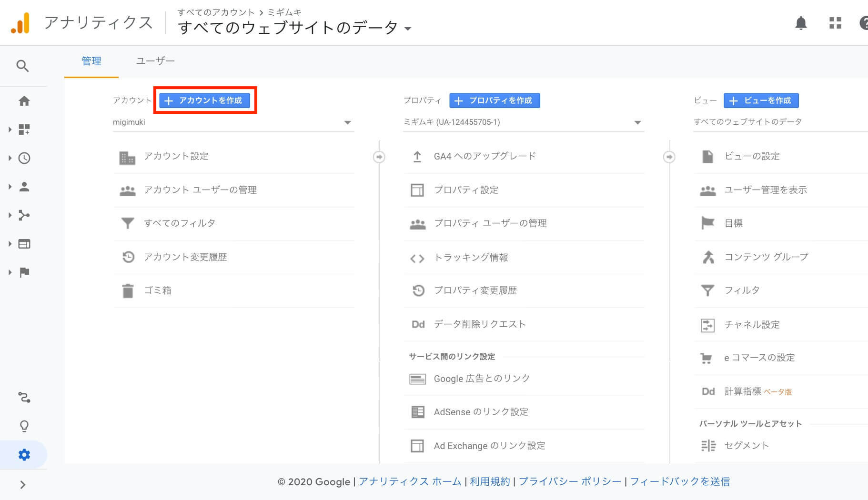This screenshot has width=868, height=500.
Task: Click the 利用規約 footer link
Action: pos(490,481)
